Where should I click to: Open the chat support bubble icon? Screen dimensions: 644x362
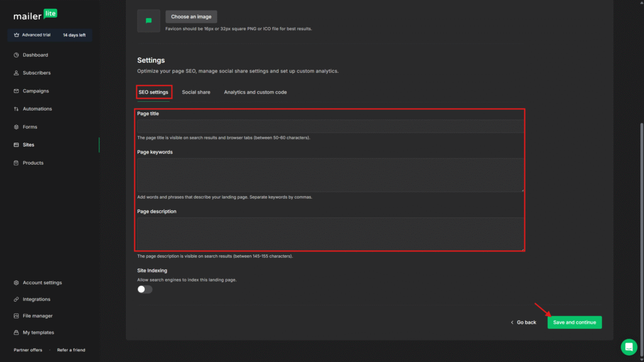628,347
